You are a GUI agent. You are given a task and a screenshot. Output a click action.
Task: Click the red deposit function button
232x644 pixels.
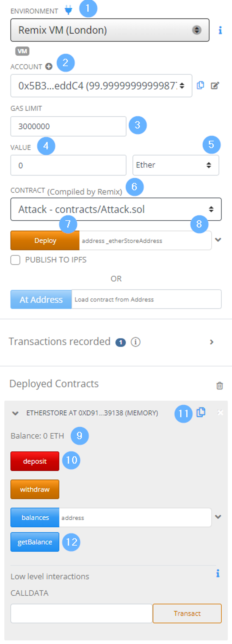coord(35,461)
